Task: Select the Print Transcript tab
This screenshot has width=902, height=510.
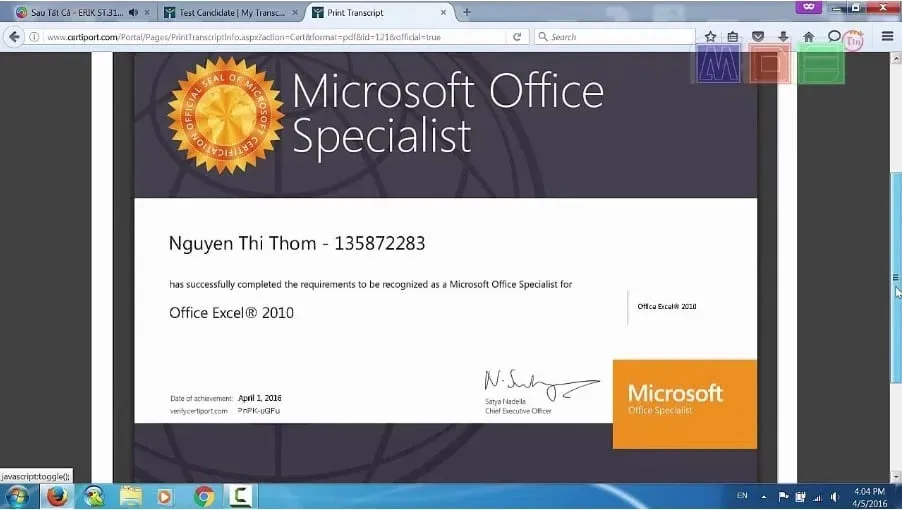Action: point(355,12)
